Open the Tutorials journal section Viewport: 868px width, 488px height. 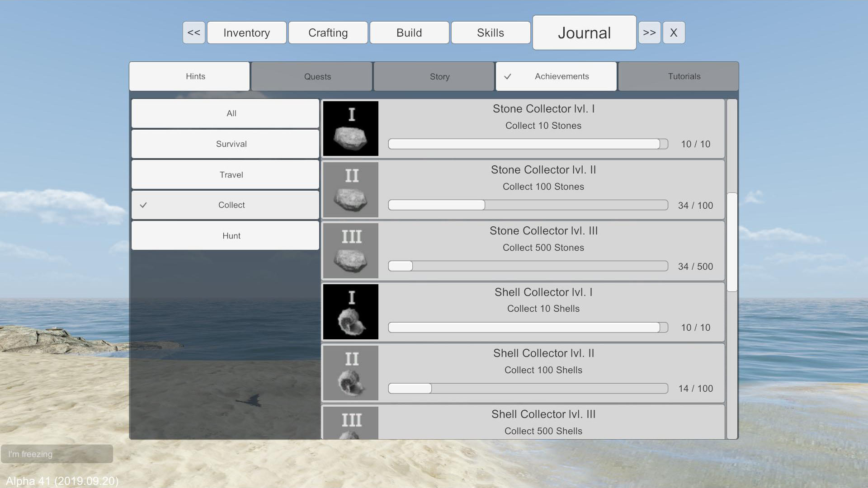point(679,76)
